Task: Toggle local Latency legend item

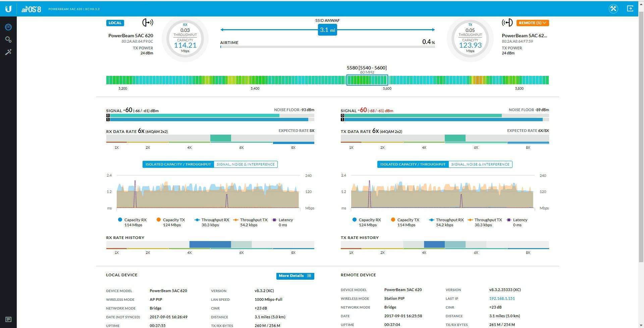Action: (x=282, y=222)
